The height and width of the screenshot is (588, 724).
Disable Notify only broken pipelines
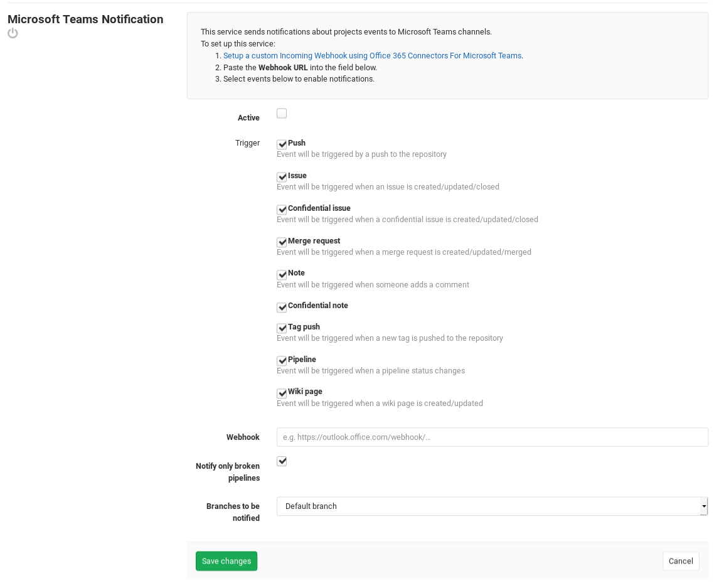coord(281,461)
